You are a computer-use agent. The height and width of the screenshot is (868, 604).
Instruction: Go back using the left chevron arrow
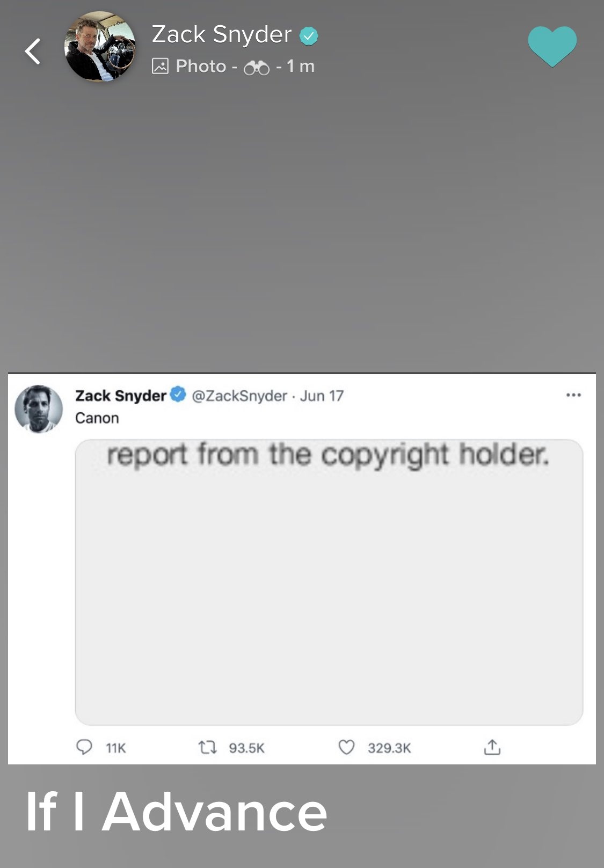[x=33, y=52]
